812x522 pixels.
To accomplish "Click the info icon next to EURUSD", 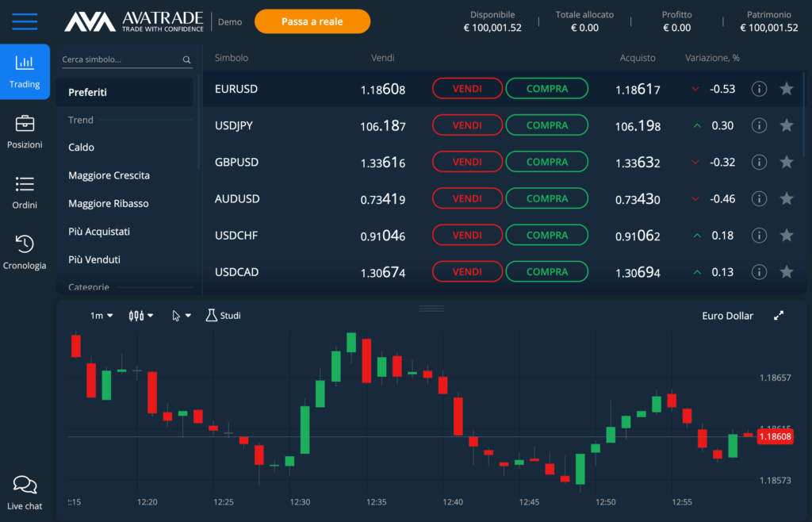I will tap(759, 89).
